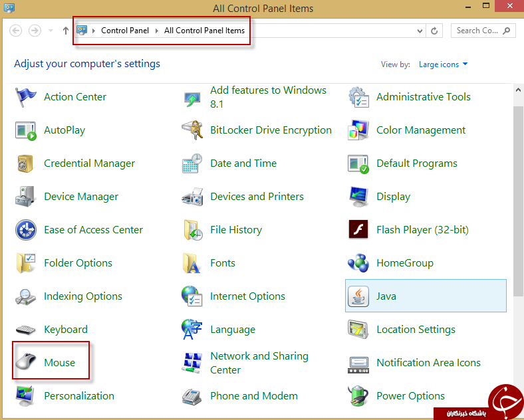Open the Fonts folder icon
Screen dimensions: 524x420
(191, 263)
